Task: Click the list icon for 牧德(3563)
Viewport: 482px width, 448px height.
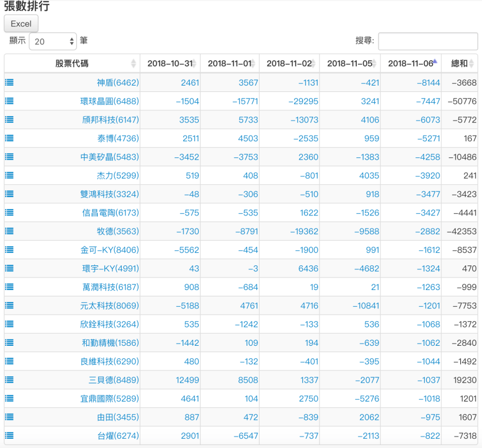Action: [9, 231]
